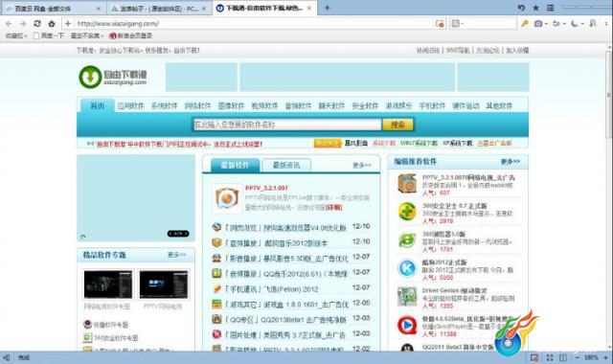
Task: Click the split view icon in the status bar
Action: pos(563,357)
